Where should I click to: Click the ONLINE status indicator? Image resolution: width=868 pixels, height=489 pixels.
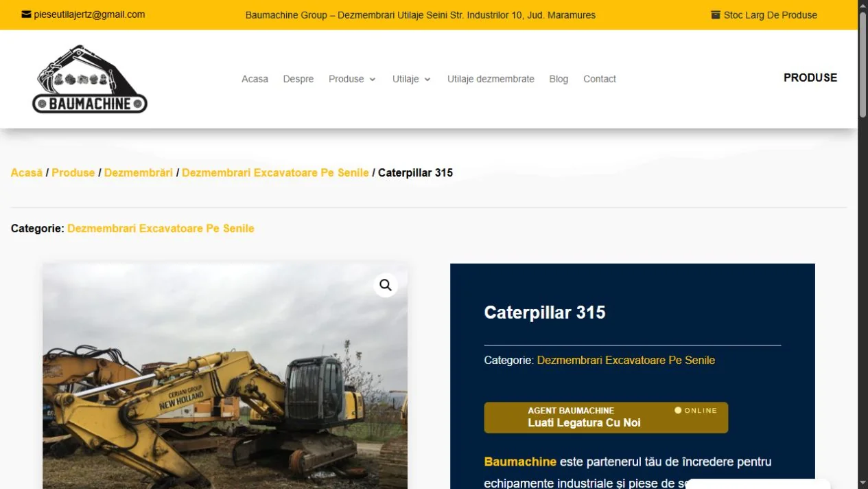696,411
